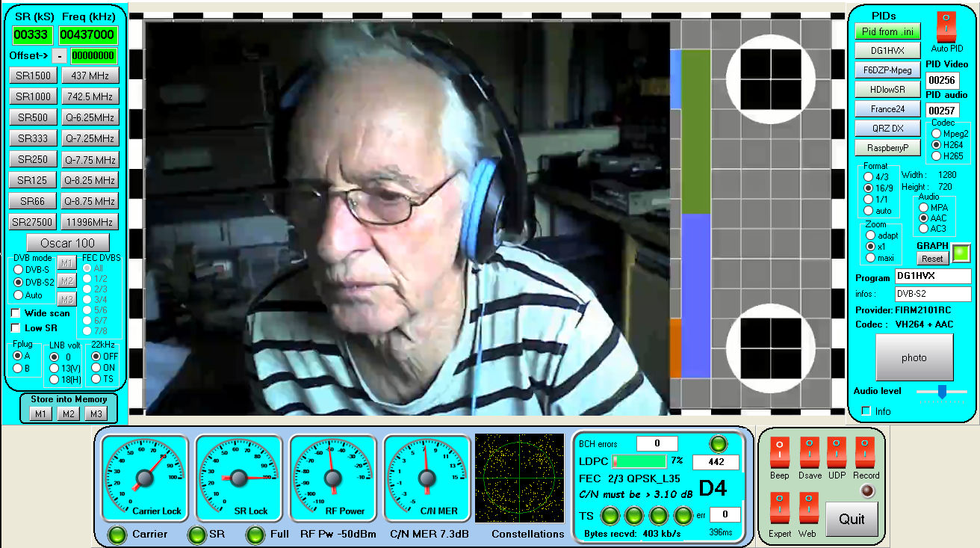This screenshot has width=980, height=548.
Task: Edit the PID audio field
Action: coord(942,111)
